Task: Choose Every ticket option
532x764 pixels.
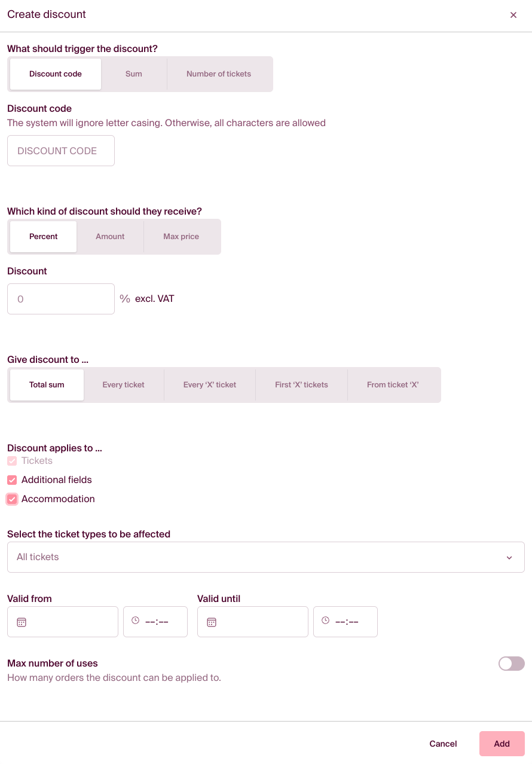Action: (x=123, y=385)
